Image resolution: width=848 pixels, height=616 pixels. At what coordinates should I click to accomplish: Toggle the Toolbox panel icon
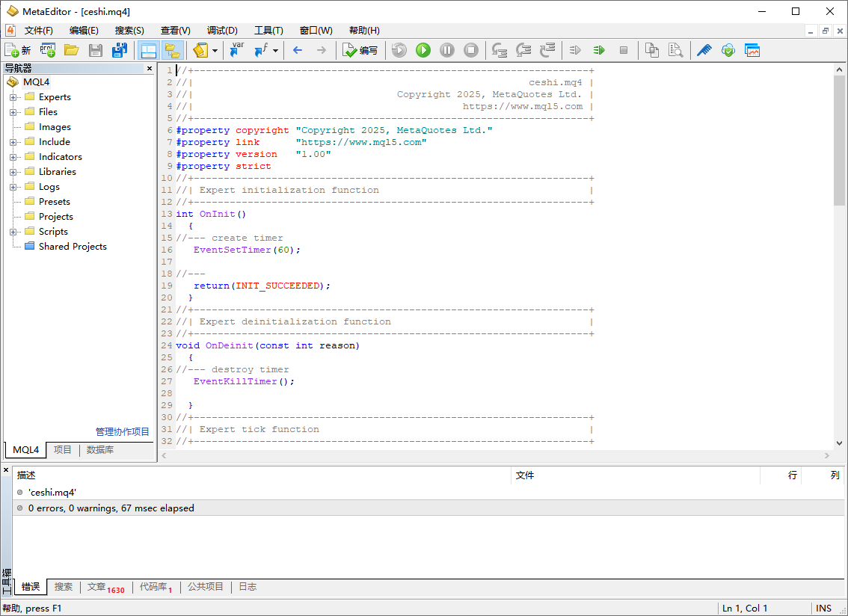click(x=148, y=50)
